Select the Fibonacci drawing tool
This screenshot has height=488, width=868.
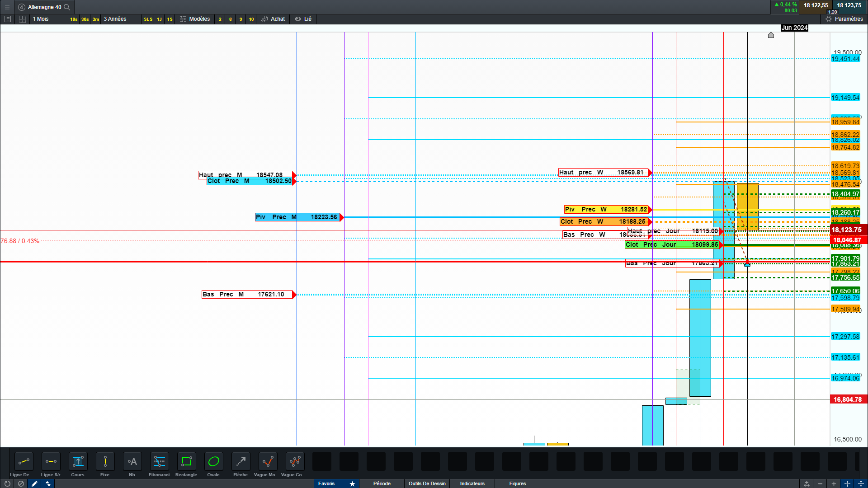[x=159, y=462]
